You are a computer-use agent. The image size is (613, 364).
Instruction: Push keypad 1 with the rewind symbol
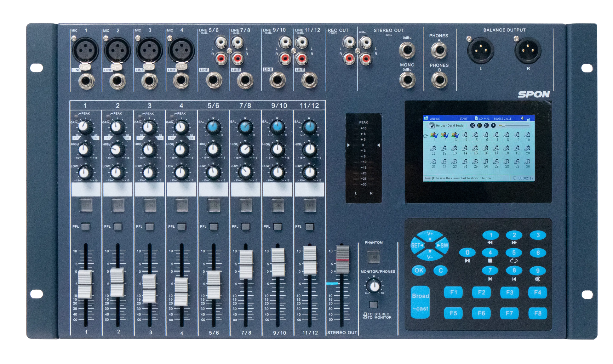click(490, 235)
